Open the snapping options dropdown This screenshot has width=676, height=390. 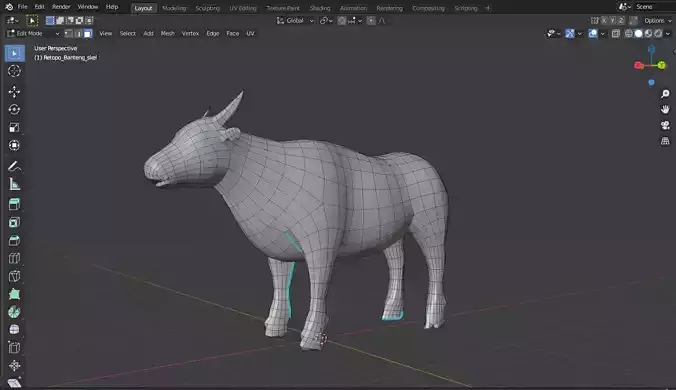click(x=355, y=21)
